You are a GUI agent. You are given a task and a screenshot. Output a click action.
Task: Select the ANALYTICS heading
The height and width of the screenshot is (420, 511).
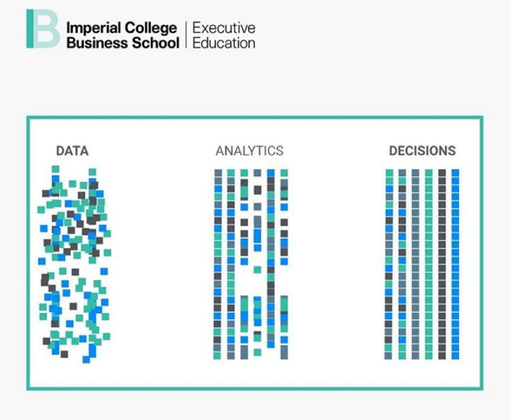click(250, 151)
